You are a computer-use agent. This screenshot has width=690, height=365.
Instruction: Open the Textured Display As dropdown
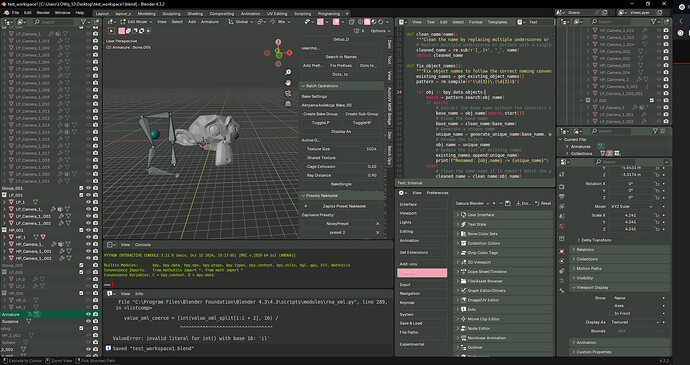(635, 322)
